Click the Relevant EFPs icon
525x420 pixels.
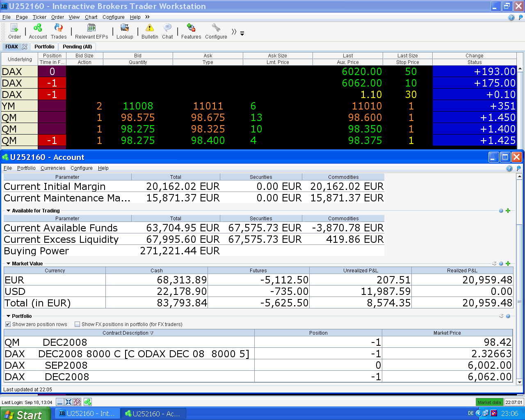(x=91, y=28)
